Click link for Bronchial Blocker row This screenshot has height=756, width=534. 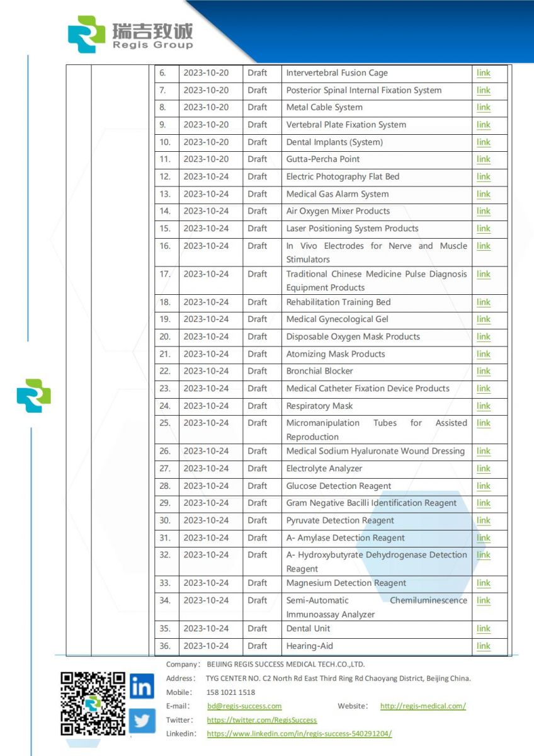coord(483,371)
